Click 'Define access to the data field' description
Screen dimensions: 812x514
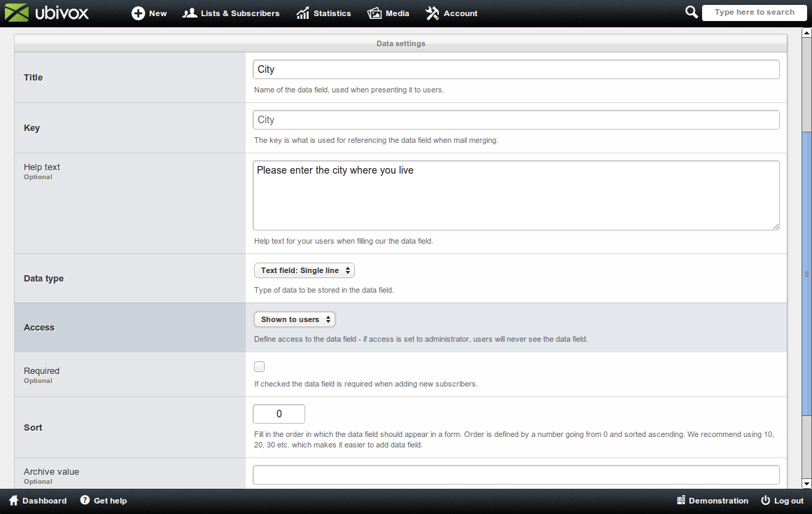tap(421, 339)
